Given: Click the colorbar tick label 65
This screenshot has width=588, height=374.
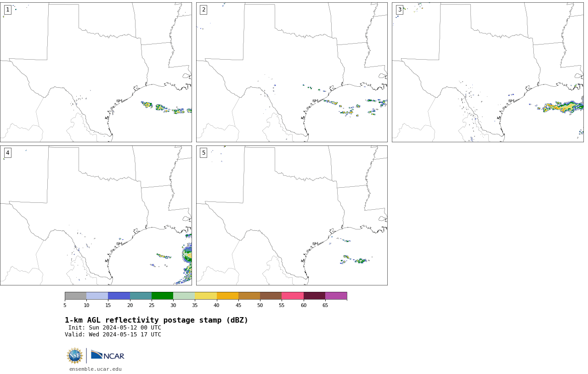Looking at the screenshot, I should [325, 305].
